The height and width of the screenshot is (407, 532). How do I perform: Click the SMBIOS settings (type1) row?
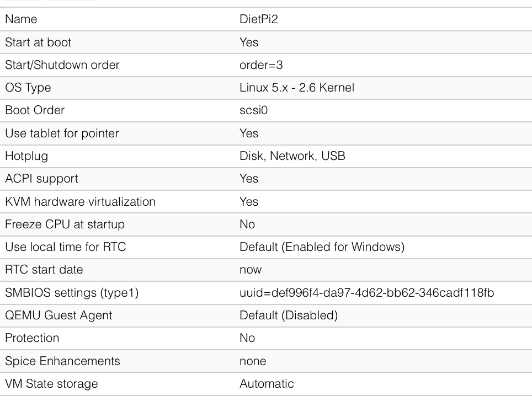(x=266, y=292)
